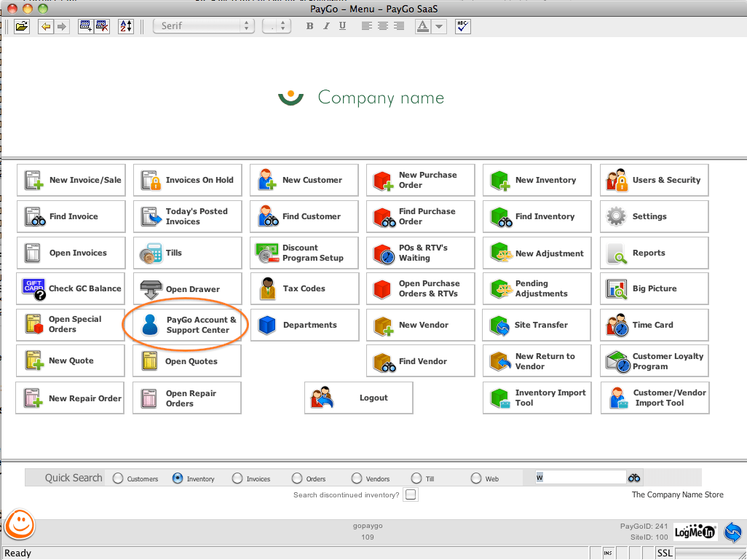Click the New Customer button
Screen dimensions: 747x560
[x=304, y=180]
